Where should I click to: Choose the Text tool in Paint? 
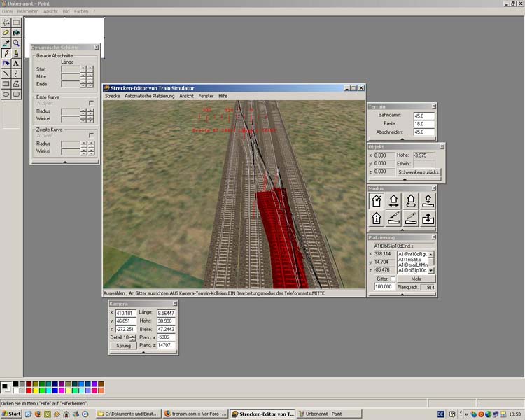coord(16,63)
